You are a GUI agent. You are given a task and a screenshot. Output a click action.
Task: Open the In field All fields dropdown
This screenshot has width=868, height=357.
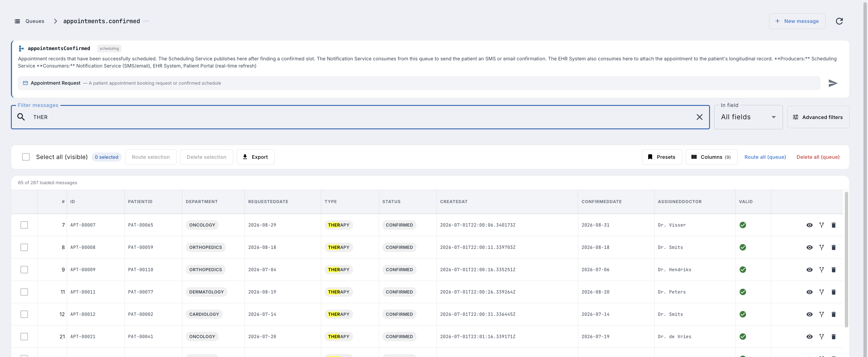coord(748,117)
